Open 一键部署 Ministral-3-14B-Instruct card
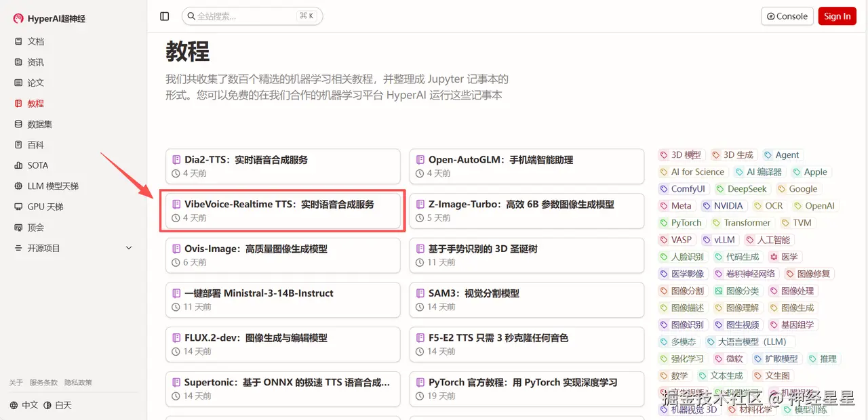Screen dimensions: 868x420 point(283,300)
